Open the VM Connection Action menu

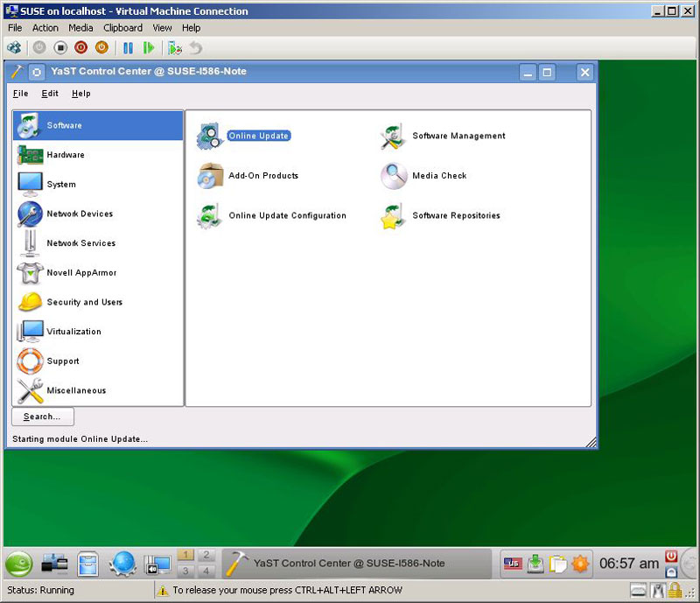[45, 28]
